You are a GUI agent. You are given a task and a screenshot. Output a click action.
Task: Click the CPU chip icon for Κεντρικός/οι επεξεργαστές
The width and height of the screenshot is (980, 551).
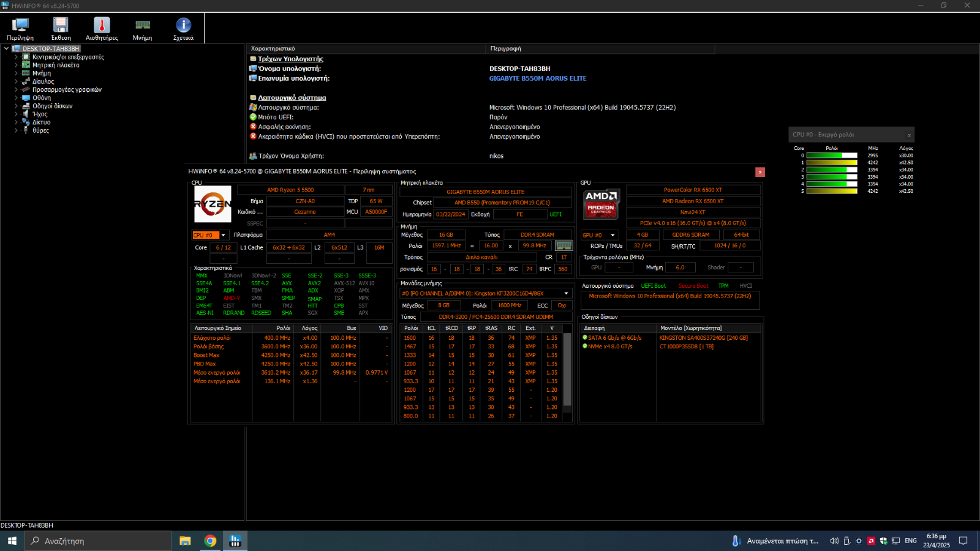click(26, 57)
